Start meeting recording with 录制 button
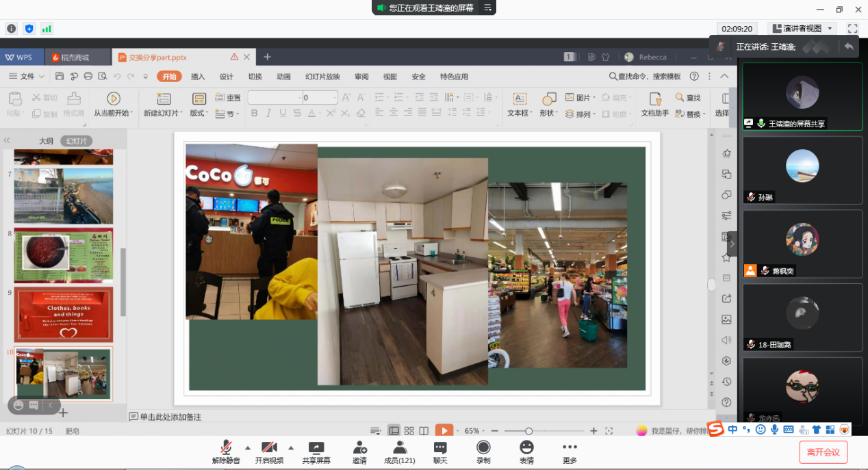The width and height of the screenshot is (868, 470). coord(483,448)
